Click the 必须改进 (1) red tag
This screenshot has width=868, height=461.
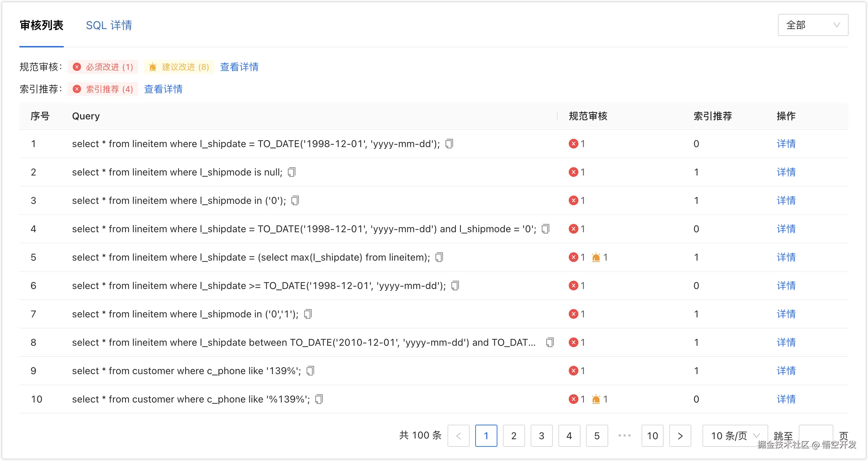pos(103,67)
